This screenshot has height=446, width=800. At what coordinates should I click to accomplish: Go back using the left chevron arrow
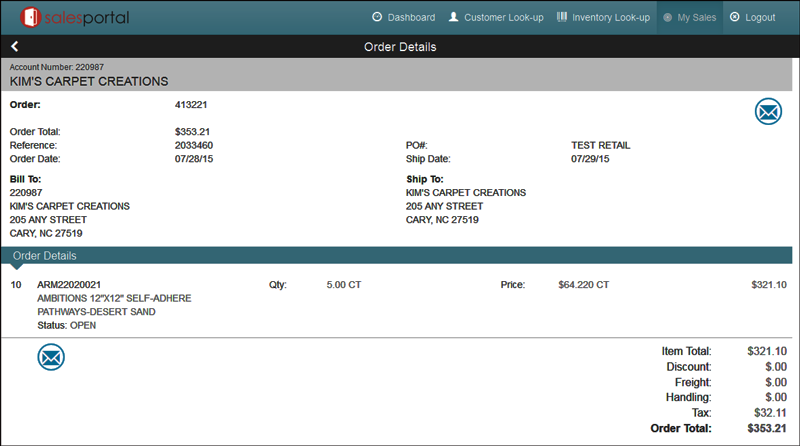click(15, 47)
